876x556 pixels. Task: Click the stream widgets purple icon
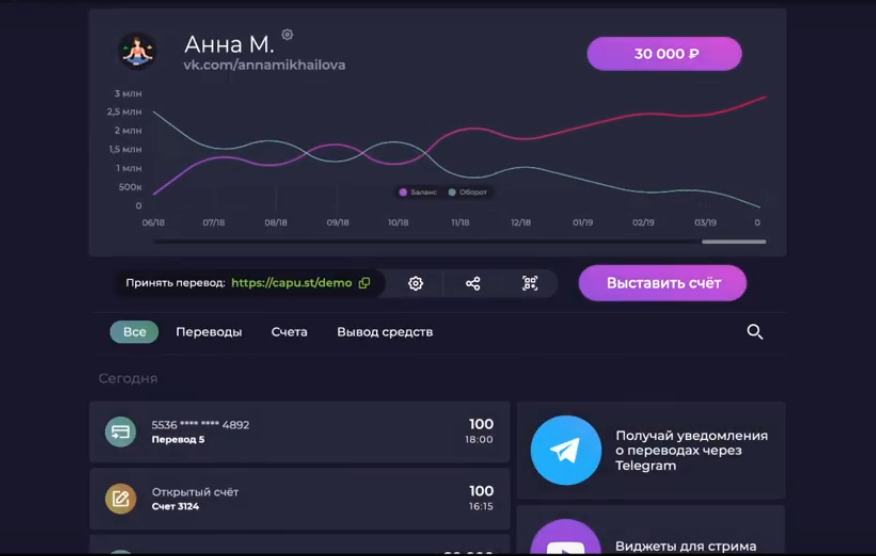click(x=566, y=538)
